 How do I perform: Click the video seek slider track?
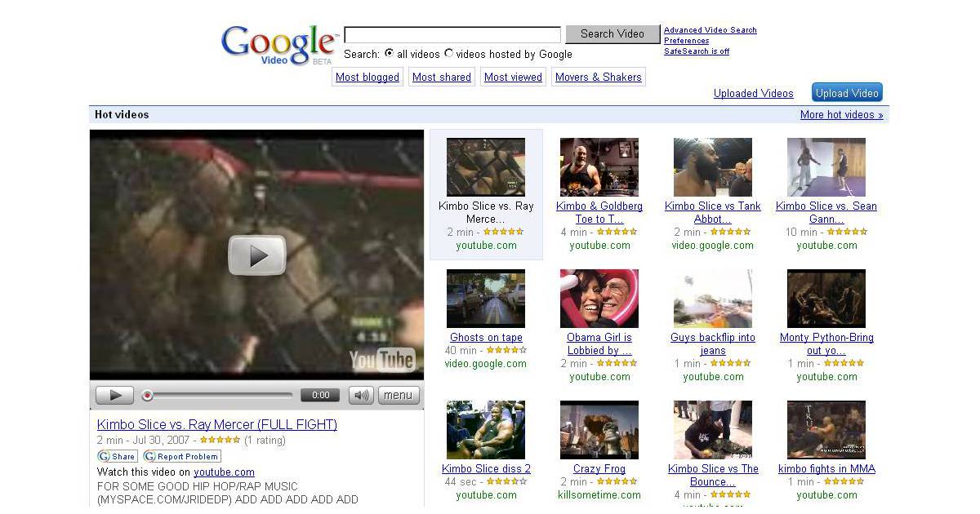pos(220,396)
